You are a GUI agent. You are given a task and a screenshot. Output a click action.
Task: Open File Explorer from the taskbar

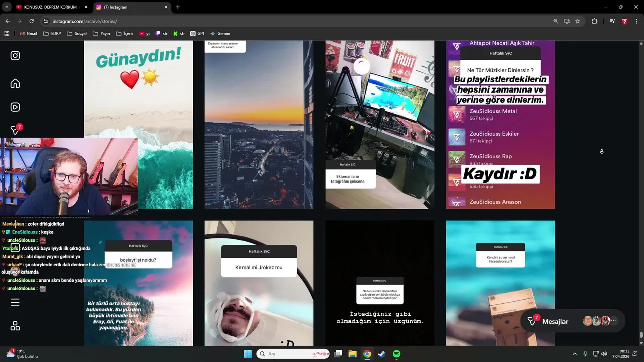(352, 354)
